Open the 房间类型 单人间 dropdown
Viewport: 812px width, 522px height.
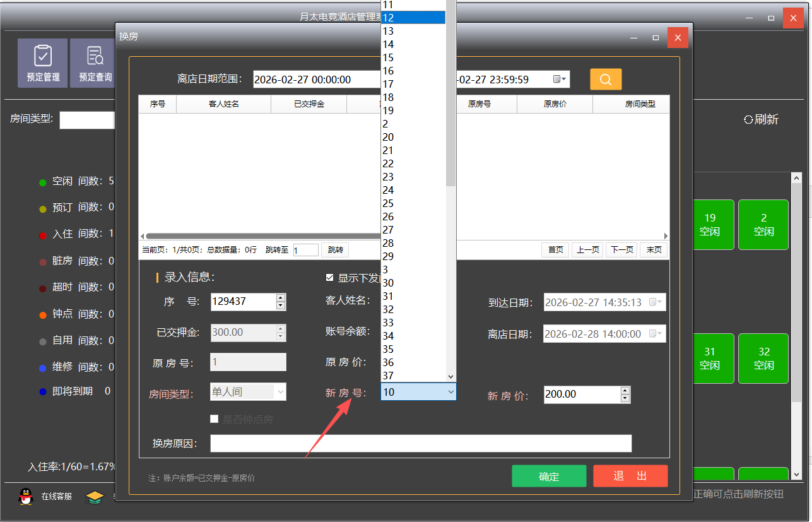280,392
